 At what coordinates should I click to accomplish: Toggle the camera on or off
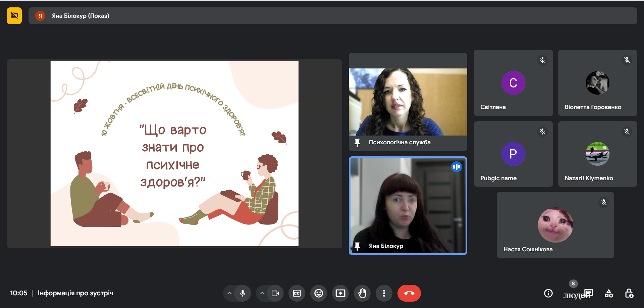click(x=275, y=293)
